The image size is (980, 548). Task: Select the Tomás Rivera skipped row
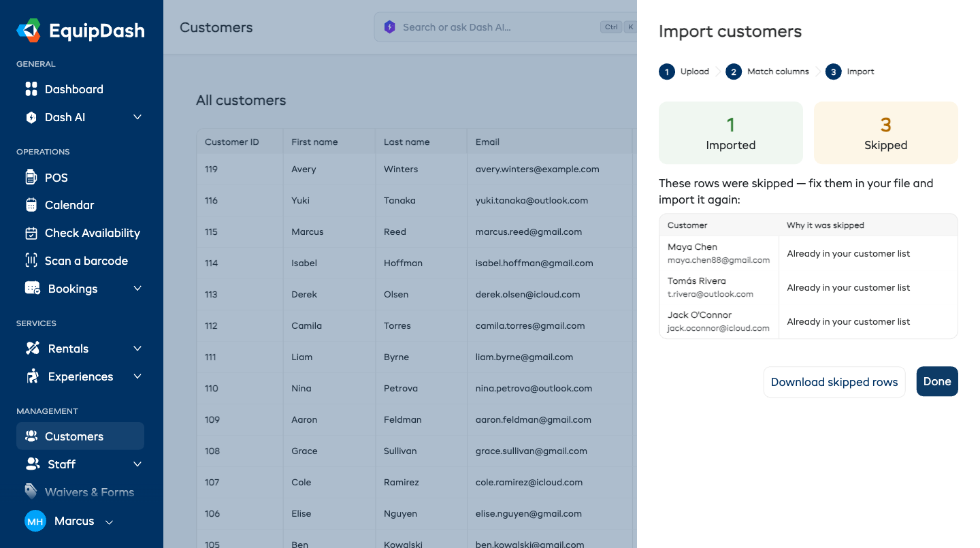808,287
